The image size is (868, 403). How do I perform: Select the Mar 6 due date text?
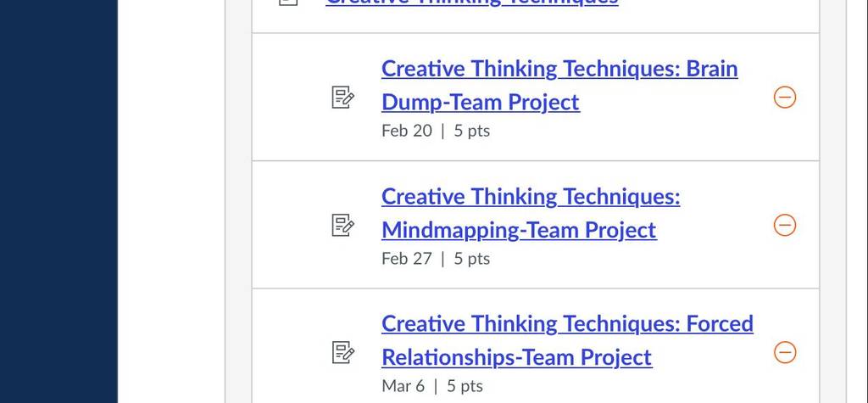click(403, 386)
